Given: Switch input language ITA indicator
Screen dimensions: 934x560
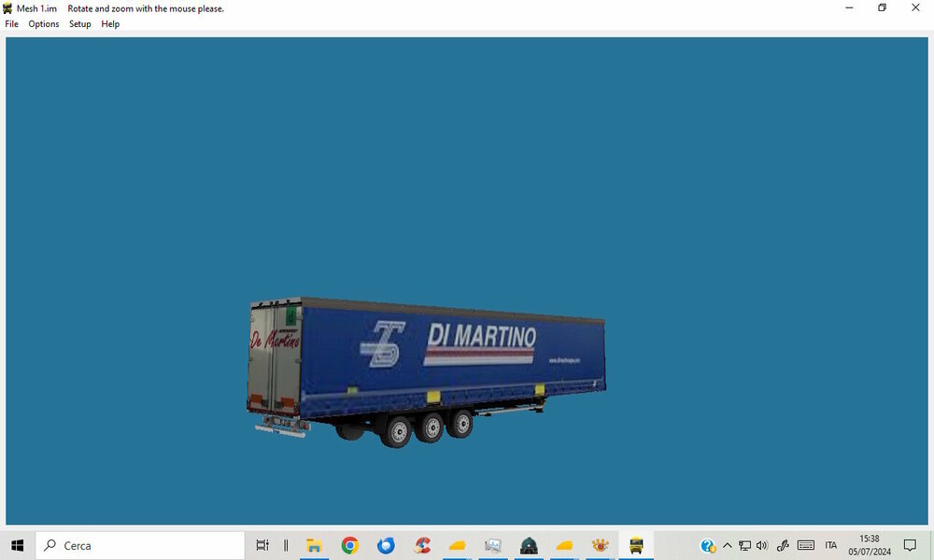Looking at the screenshot, I should pyautogui.click(x=831, y=545).
